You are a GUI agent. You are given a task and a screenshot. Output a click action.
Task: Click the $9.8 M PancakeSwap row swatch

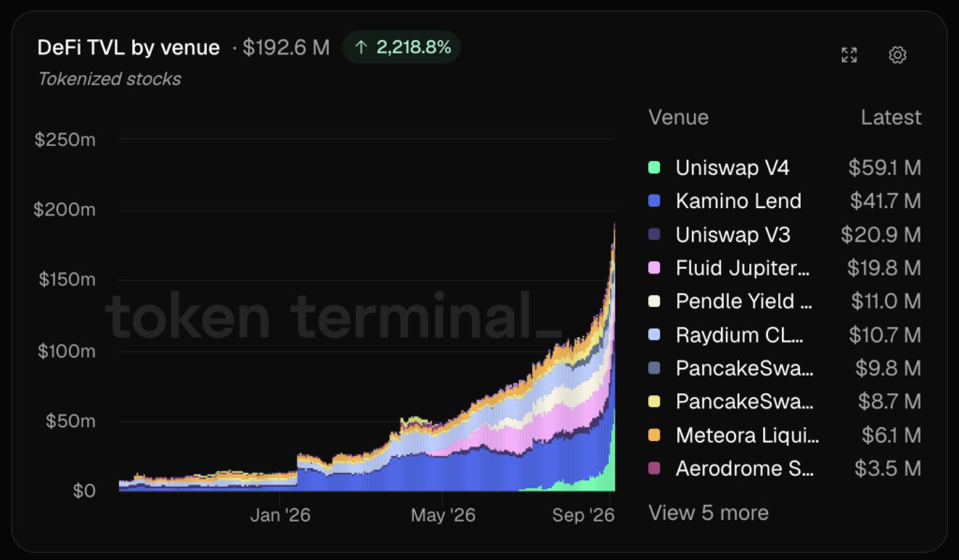(x=654, y=368)
